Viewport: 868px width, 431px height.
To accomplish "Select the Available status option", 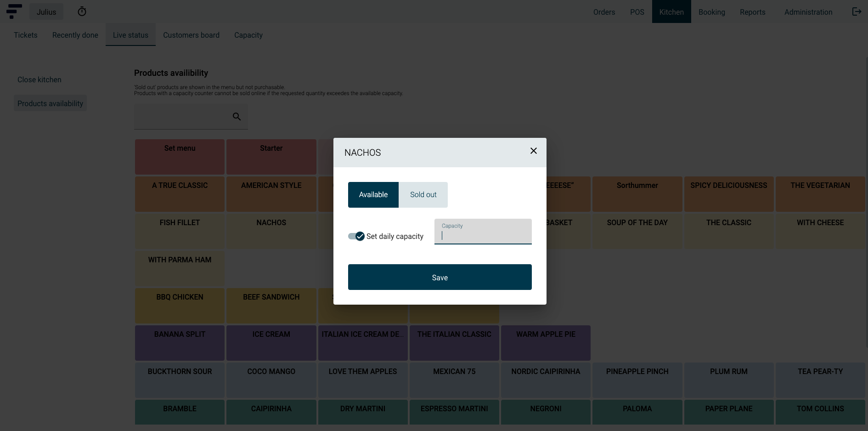I will 373,195.
